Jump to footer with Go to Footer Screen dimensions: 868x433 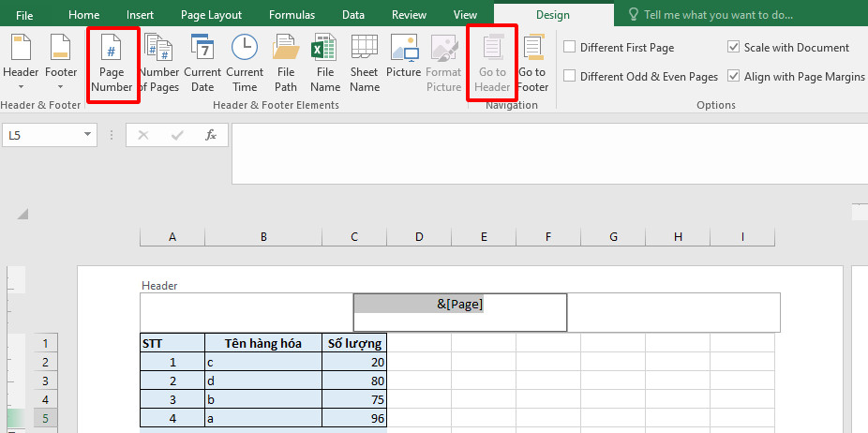532,63
